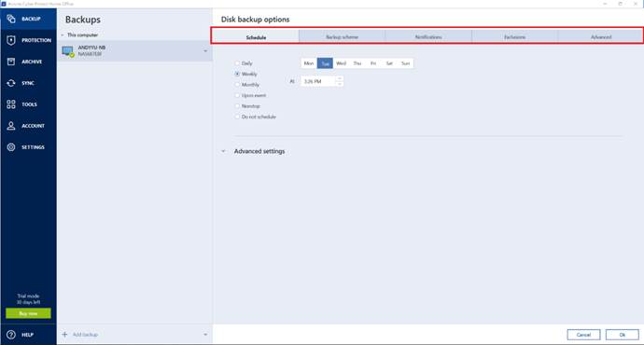
Task: Collapse the This computer backup list
Action: click(63, 34)
